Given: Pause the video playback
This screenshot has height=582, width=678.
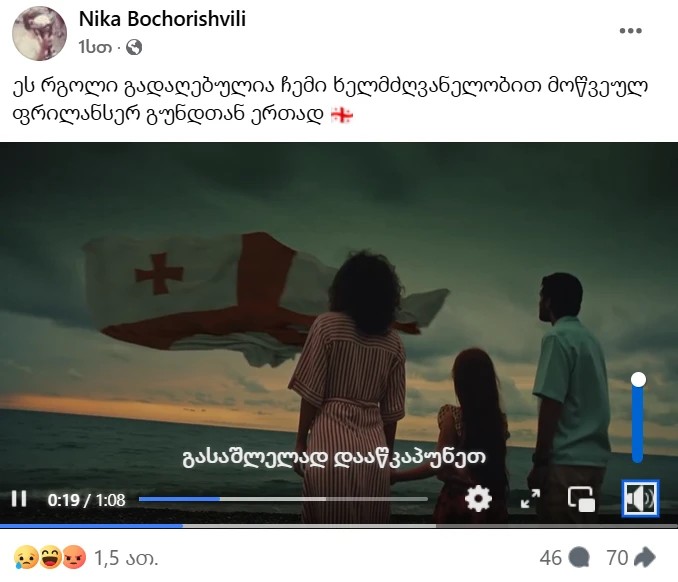Looking at the screenshot, I should [x=19, y=499].
